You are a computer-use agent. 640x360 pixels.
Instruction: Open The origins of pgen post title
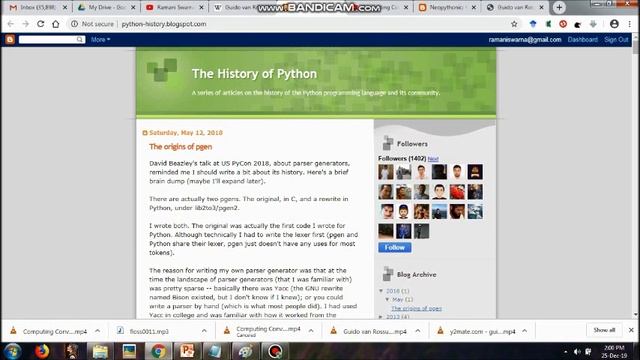(180, 147)
